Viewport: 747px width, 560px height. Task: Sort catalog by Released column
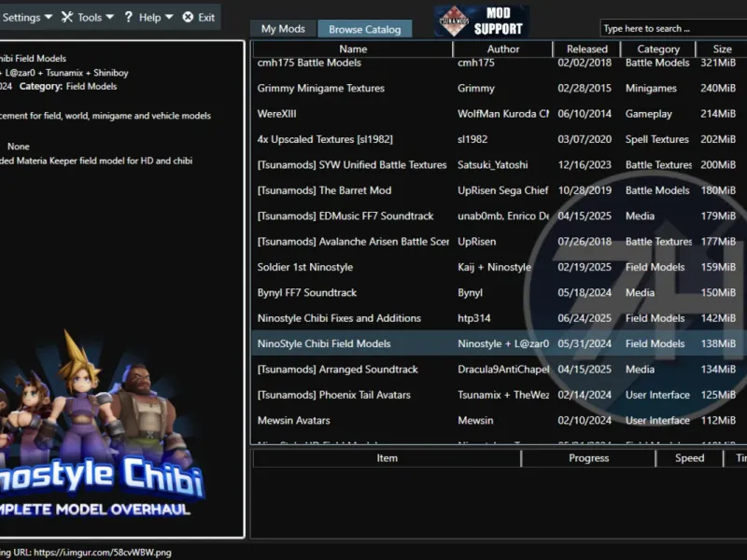coord(587,49)
